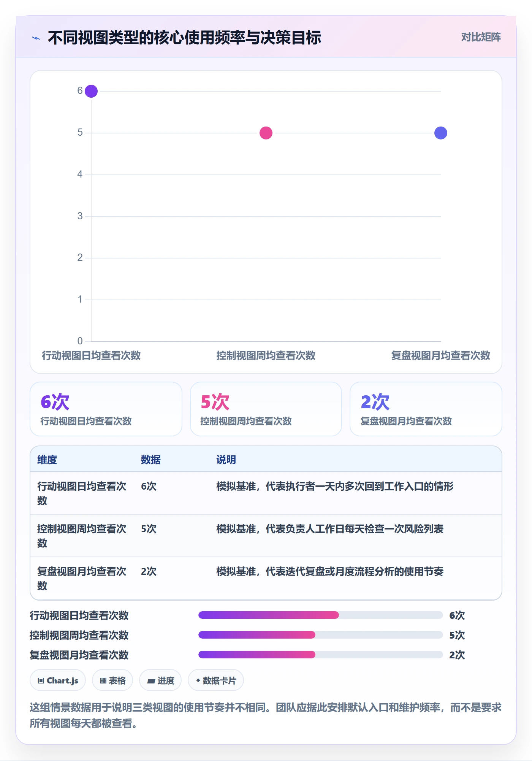Click the description about 执行者一天内多次回到工作入口
The height and width of the screenshot is (761, 532).
click(335, 486)
